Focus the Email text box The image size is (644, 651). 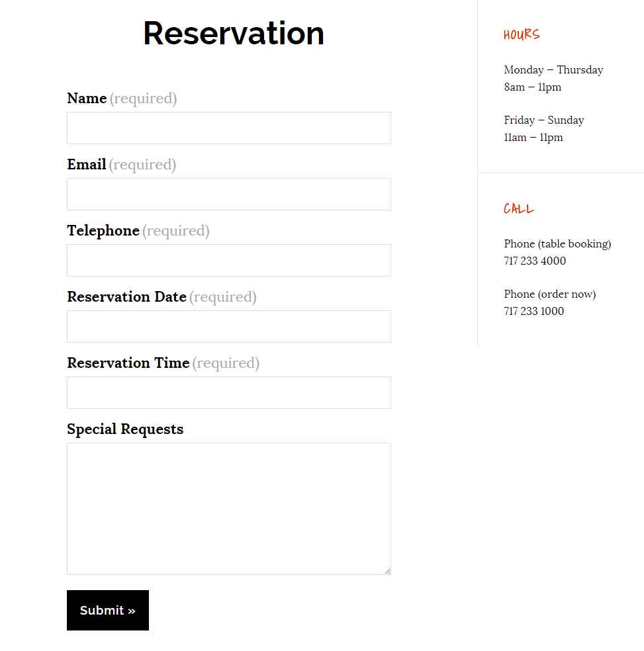[229, 195]
